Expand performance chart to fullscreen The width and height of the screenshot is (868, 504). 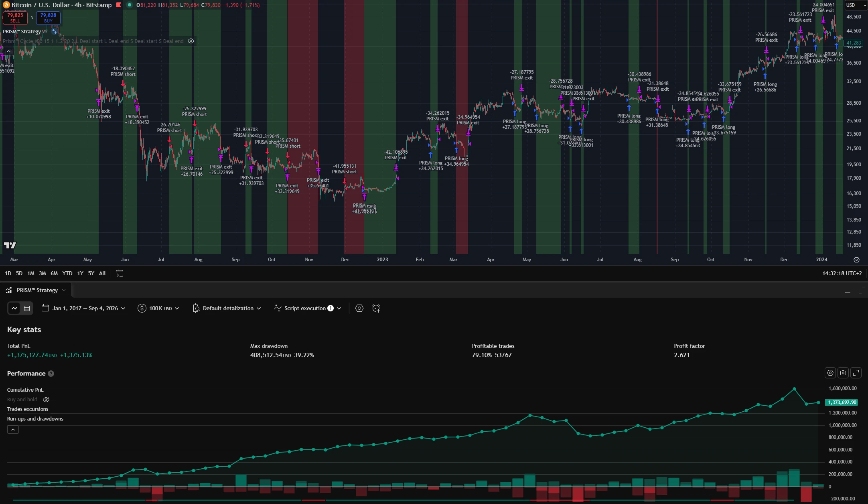tap(856, 373)
